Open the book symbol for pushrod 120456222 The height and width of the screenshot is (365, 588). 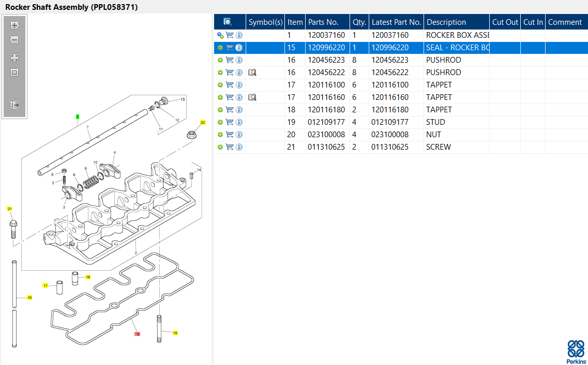tap(252, 72)
